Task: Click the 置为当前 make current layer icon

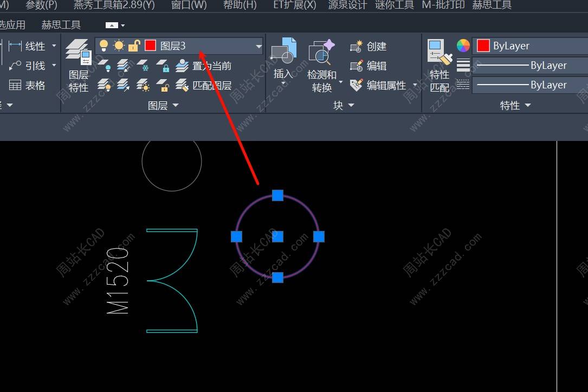Action: click(x=182, y=66)
